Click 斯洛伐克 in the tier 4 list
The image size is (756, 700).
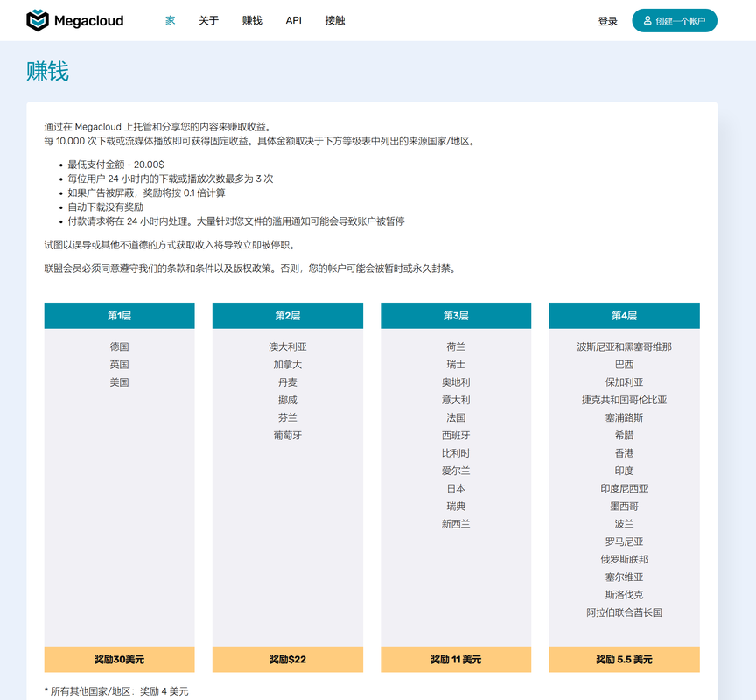pyautogui.click(x=625, y=595)
